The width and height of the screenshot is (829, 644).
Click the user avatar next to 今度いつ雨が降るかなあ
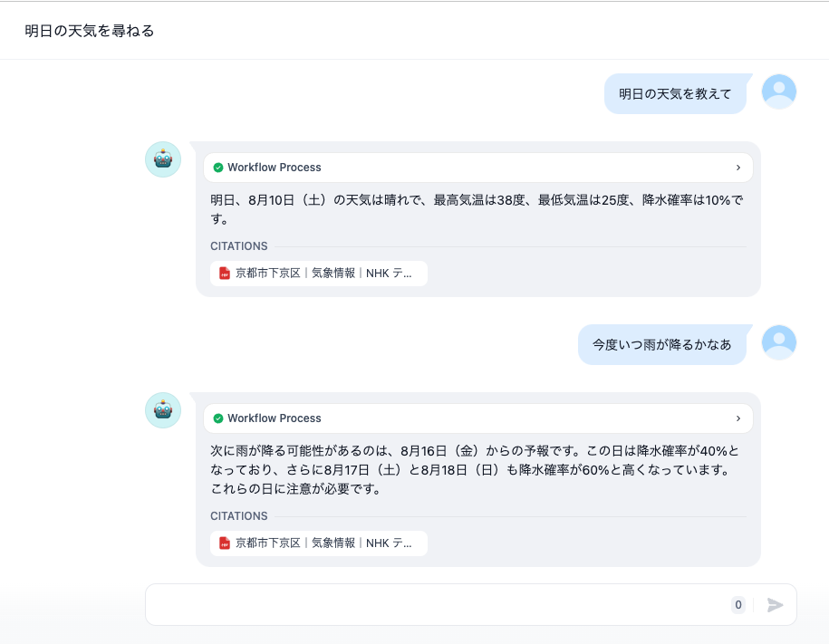(779, 342)
